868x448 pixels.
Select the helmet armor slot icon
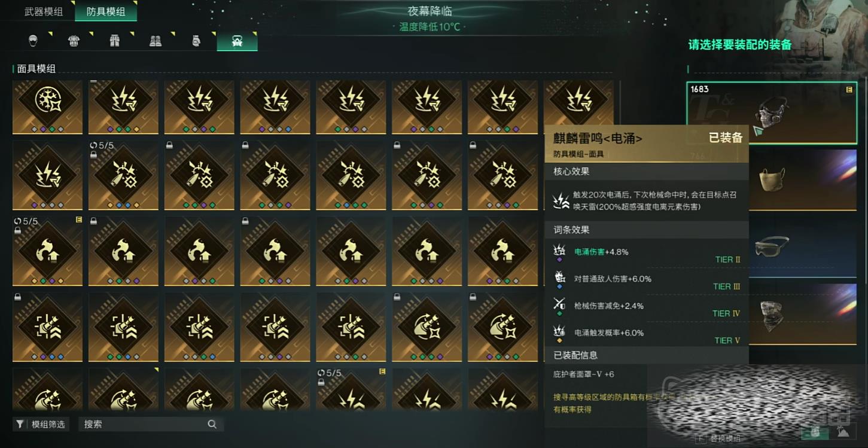coord(33,41)
